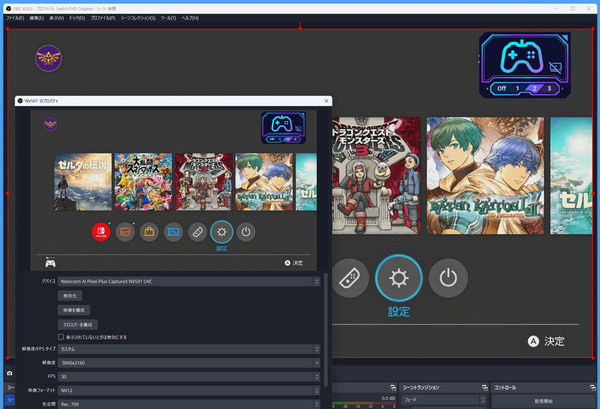Pop out the シーントランジション dock
600x409 pixels.
point(484,388)
